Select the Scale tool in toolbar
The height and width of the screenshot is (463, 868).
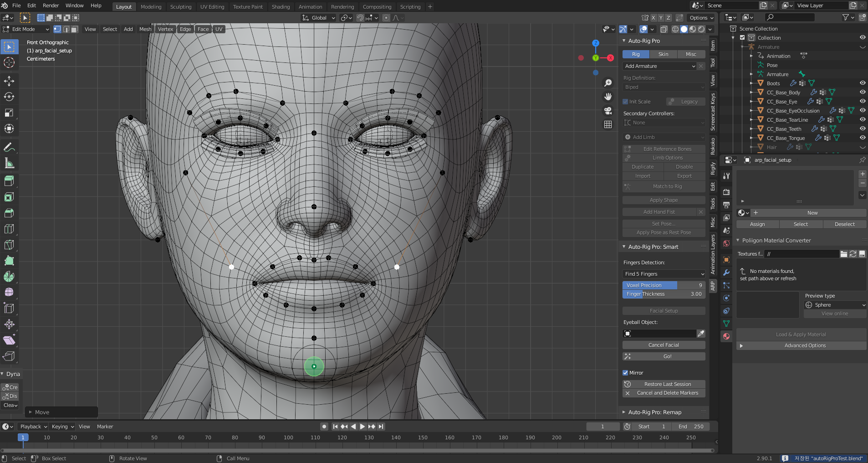tap(9, 113)
